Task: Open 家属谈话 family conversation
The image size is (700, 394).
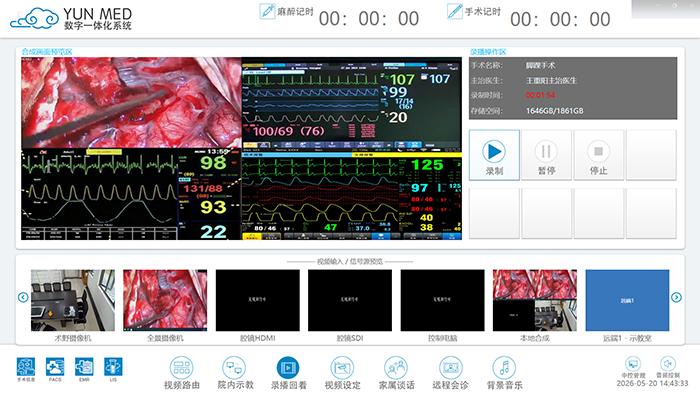Action: coord(396,373)
